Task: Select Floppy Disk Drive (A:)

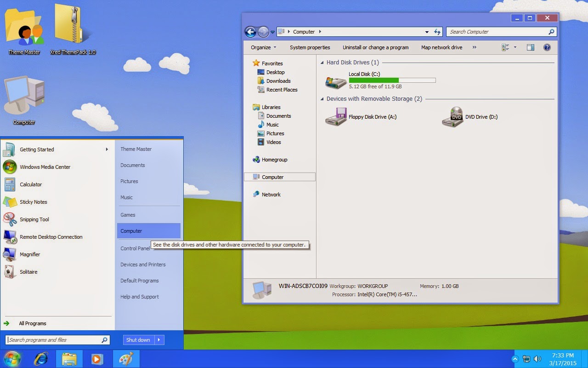Action: pos(361,117)
